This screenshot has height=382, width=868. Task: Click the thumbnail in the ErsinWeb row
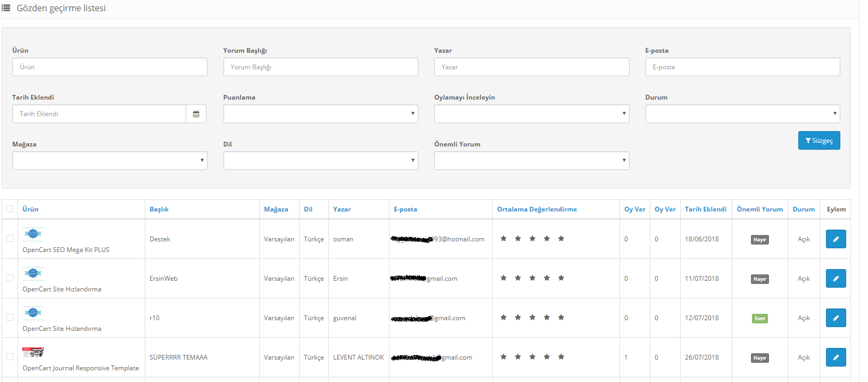coord(32,273)
